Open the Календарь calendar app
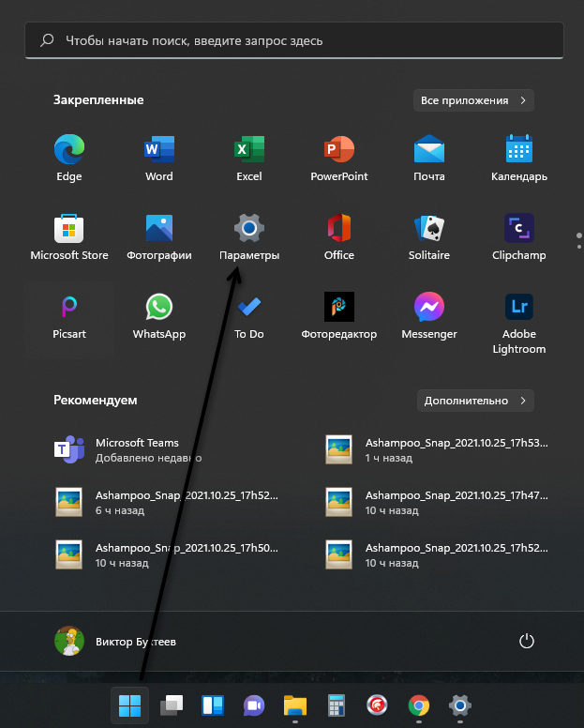This screenshot has height=728, width=584. [x=519, y=159]
